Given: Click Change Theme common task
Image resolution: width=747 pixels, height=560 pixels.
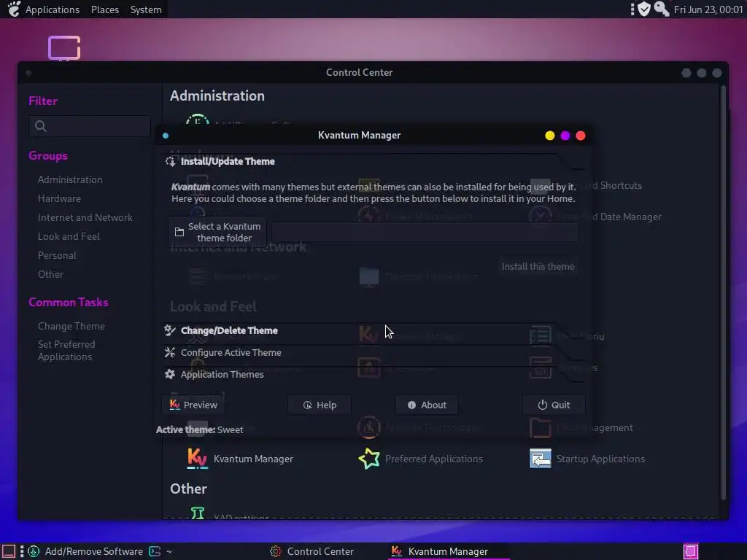Looking at the screenshot, I should (x=71, y=326).
